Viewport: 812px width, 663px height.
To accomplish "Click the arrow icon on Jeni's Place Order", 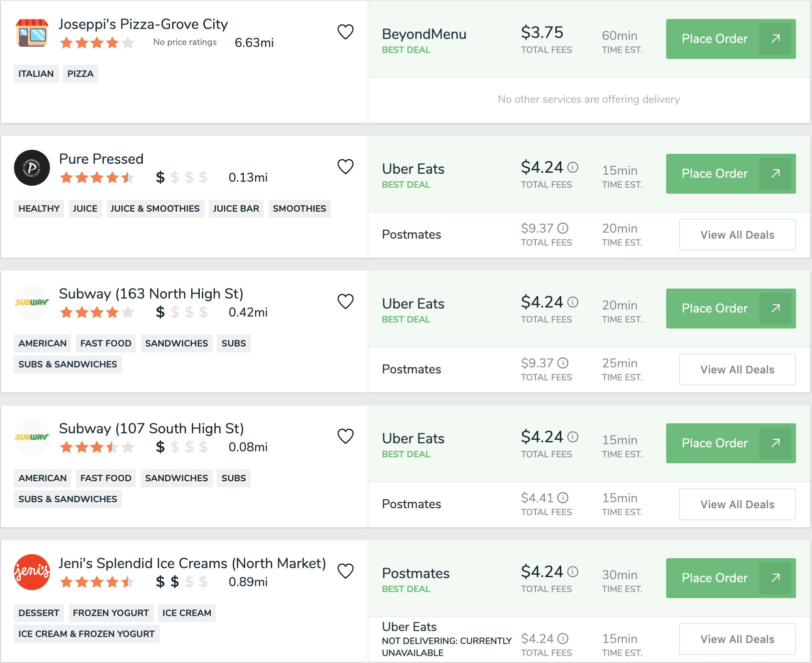I will (x=775, y=578).
